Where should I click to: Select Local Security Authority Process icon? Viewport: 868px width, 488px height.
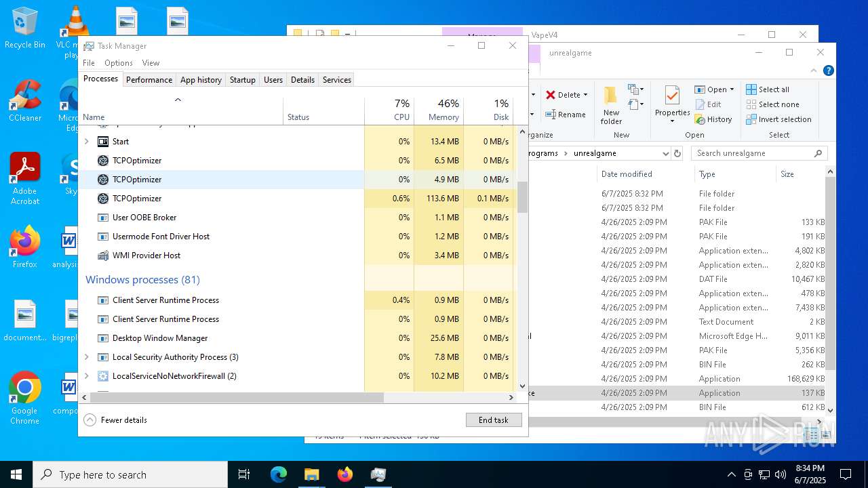tap(103, 357)
